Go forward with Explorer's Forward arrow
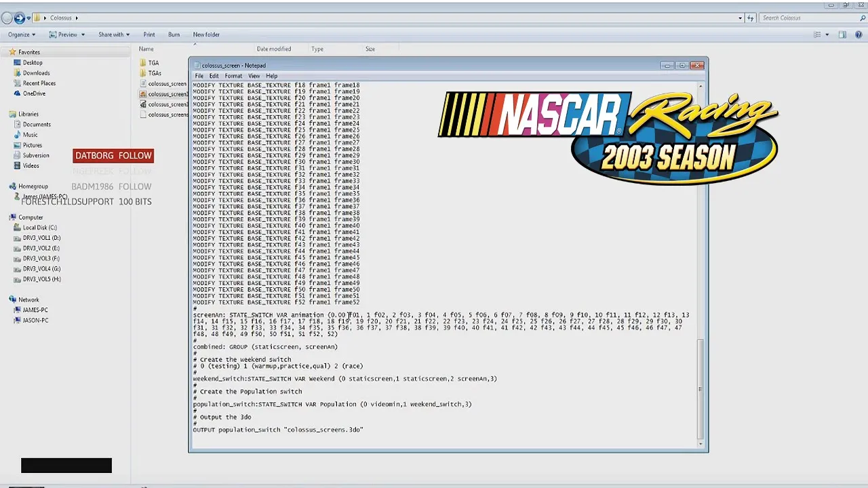The width and height of the screenshot is (868, 488). point(20,18)
